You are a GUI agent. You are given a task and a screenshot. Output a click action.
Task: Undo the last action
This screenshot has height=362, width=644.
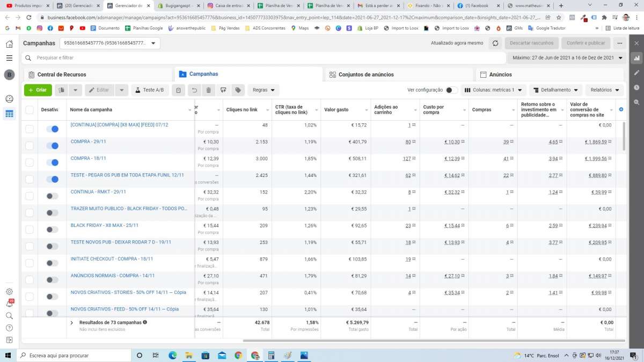(194, 90)
